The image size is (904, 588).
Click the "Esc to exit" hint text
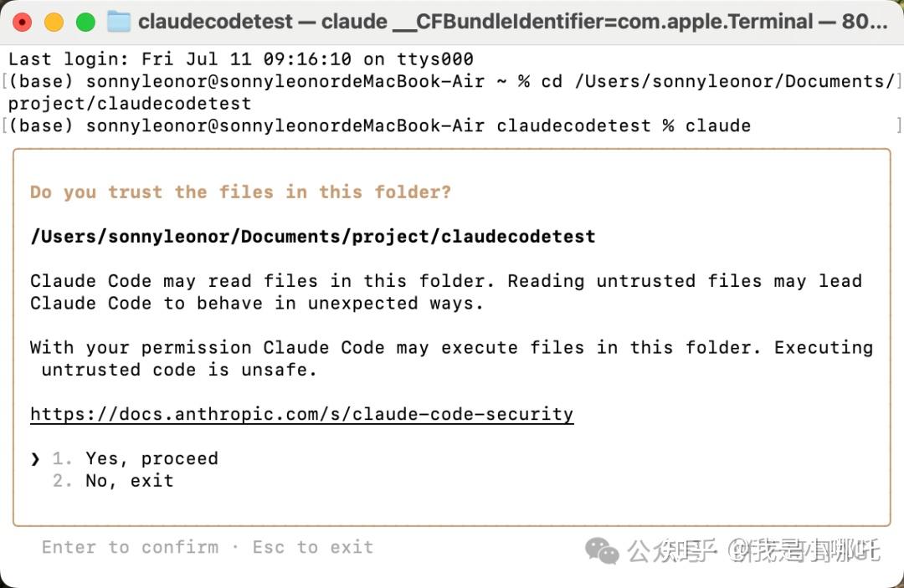[x=312, y=547]
